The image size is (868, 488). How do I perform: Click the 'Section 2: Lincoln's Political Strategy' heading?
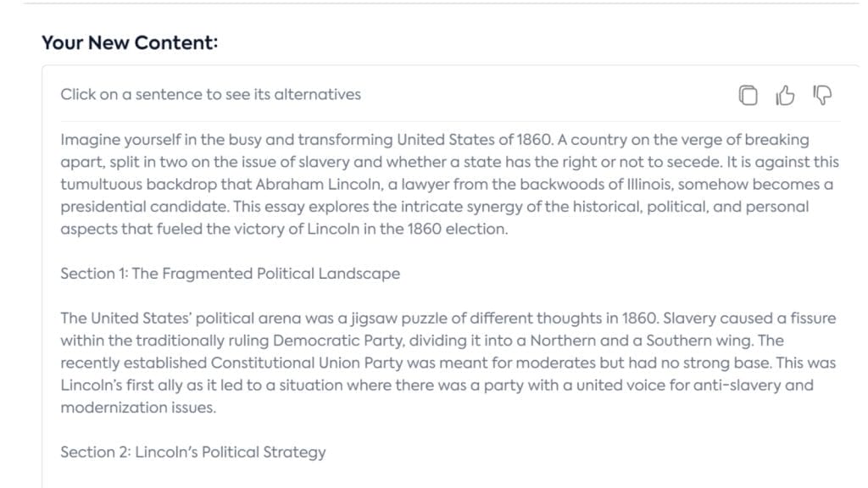click(x=193, y=452)
